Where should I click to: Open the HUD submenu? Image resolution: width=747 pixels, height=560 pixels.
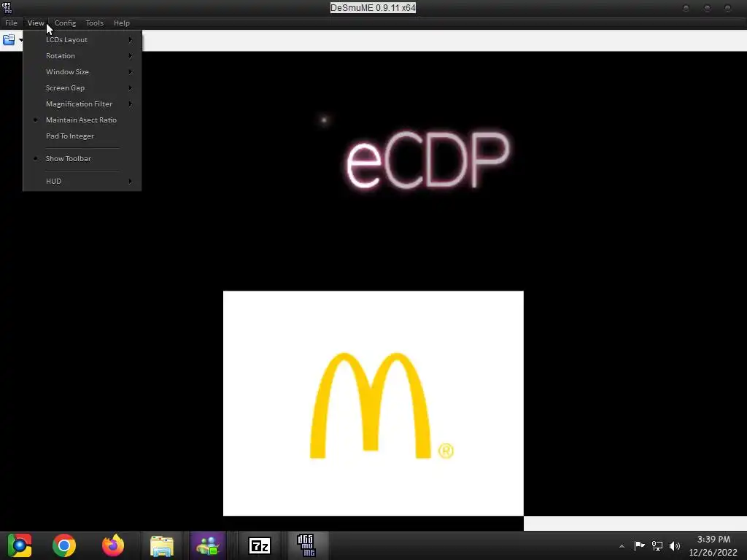(82, 182)
